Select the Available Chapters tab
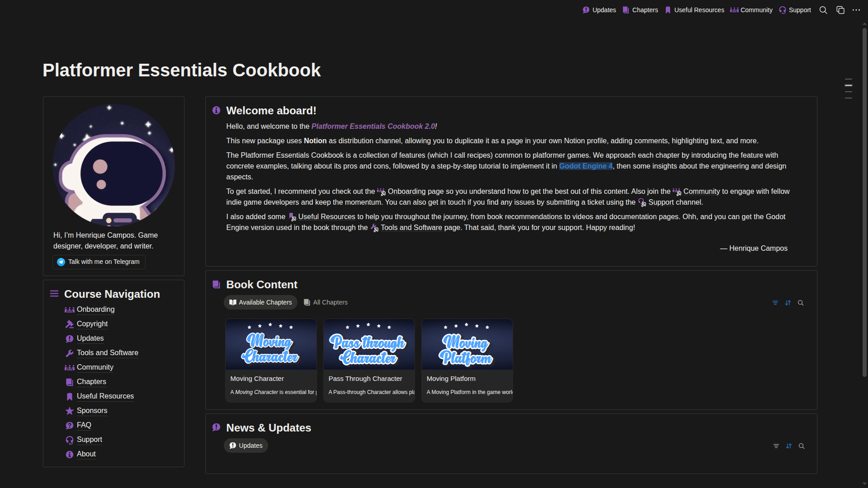868x488 pixels. [x=260, y=302]
